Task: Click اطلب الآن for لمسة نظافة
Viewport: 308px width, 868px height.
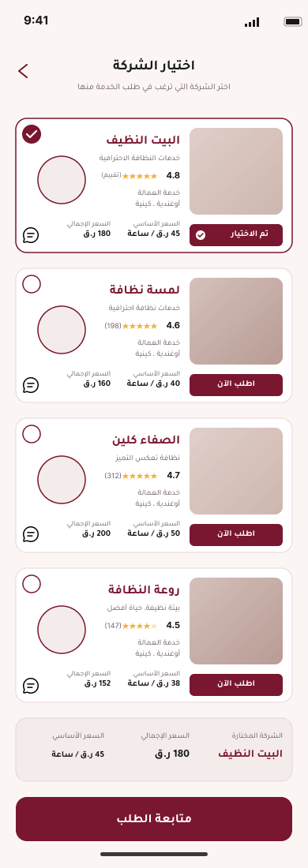Action: pos(236,385)
